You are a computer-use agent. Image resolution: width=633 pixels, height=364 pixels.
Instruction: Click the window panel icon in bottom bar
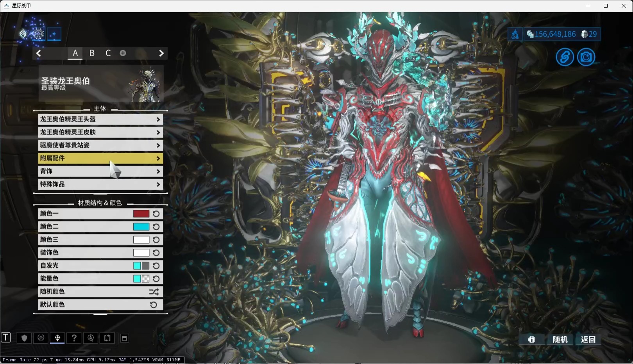point(124,338)
